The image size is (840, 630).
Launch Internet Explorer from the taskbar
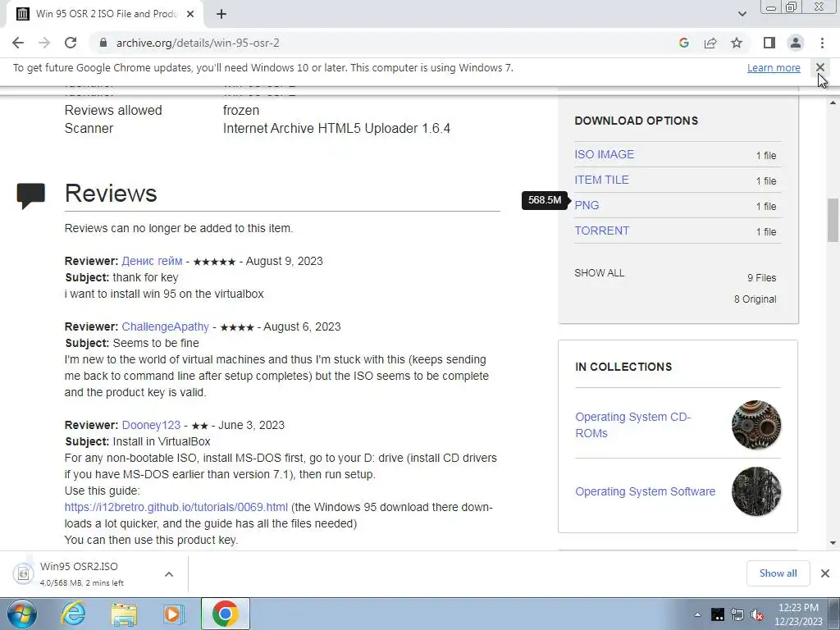(73, 614)
